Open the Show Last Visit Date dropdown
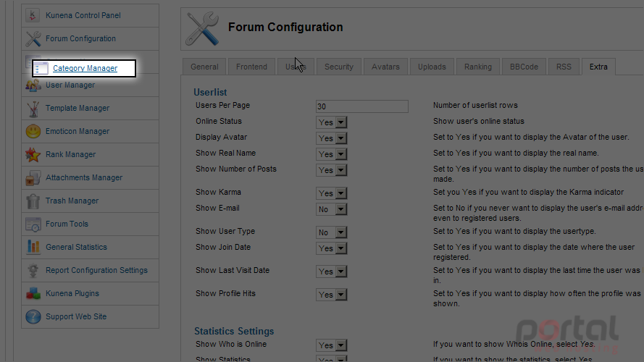Image resolution: width=644 pixels, height=362 pixels. (332, 271)
